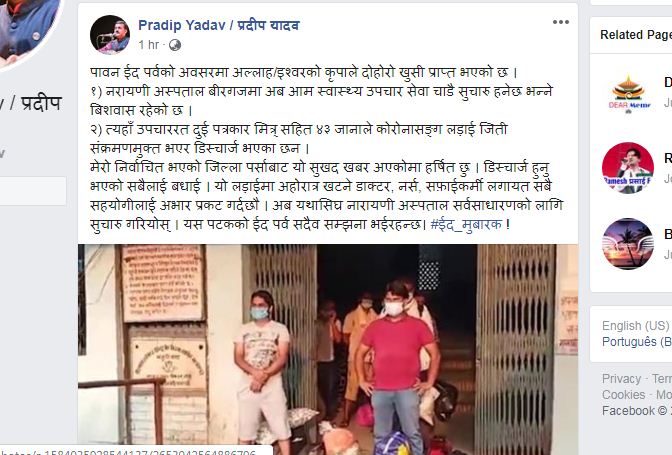Click the left sidebar input box
672x455 pixels.
[33, 191]
